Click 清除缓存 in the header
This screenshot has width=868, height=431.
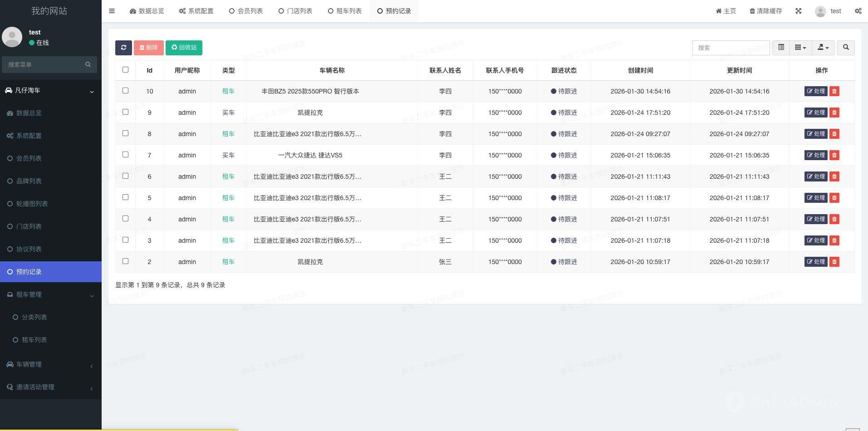coord(766,11)
